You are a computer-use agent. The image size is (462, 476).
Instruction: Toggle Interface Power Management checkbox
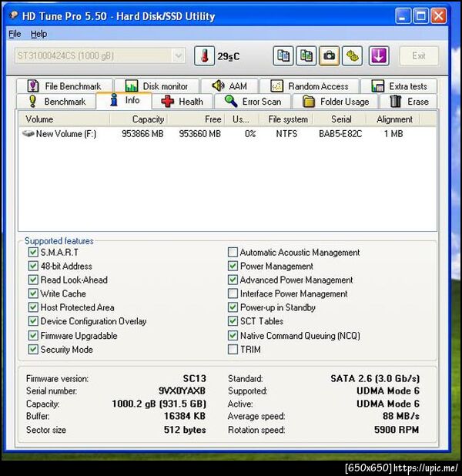pyautogui.click(x=233, y=293)
